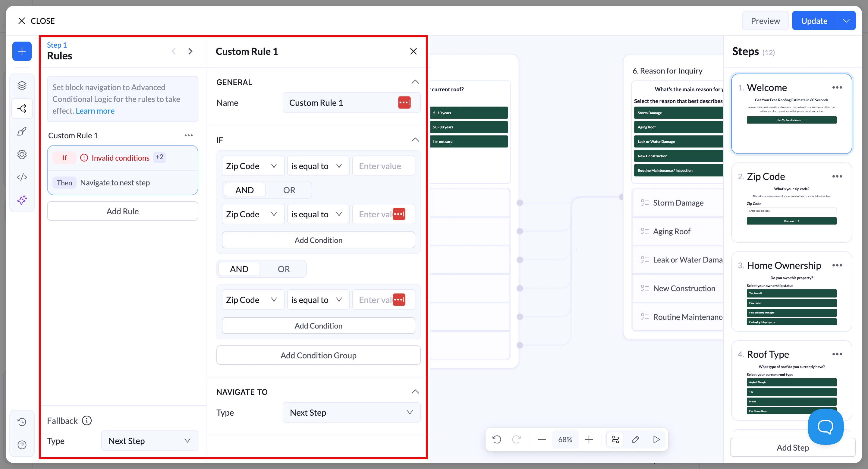Screen dimensions: 868x469
Task: Open the layers icon in left sidebar
Action: pyautogui.click(x=22, y=86)
